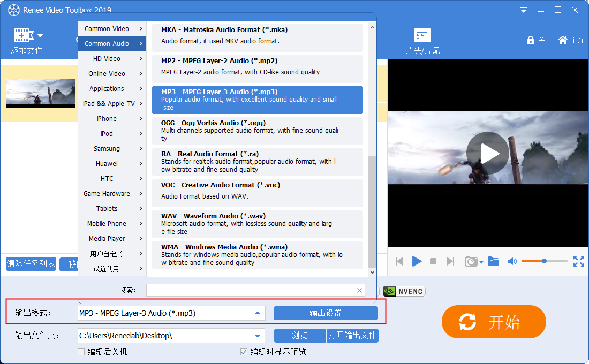589x364 pixels.
Task: Select the Common Video category
Action: pos(112,28)
